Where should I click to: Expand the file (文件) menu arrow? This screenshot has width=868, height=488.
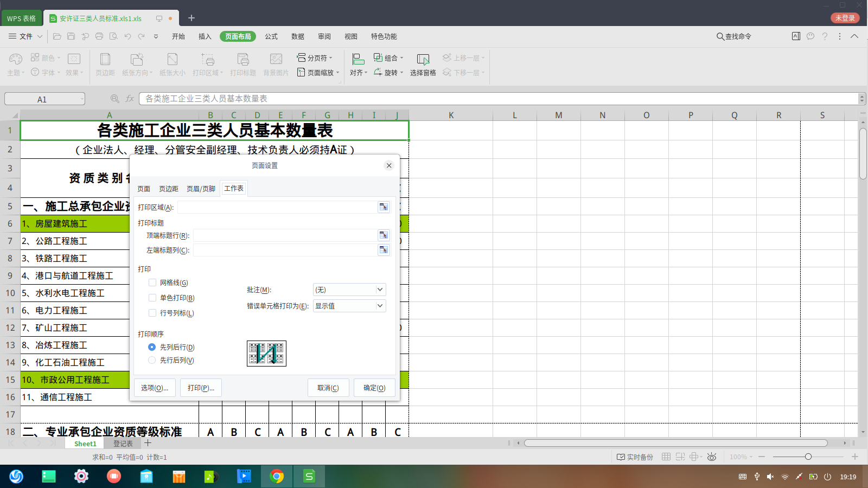(40, 36)
